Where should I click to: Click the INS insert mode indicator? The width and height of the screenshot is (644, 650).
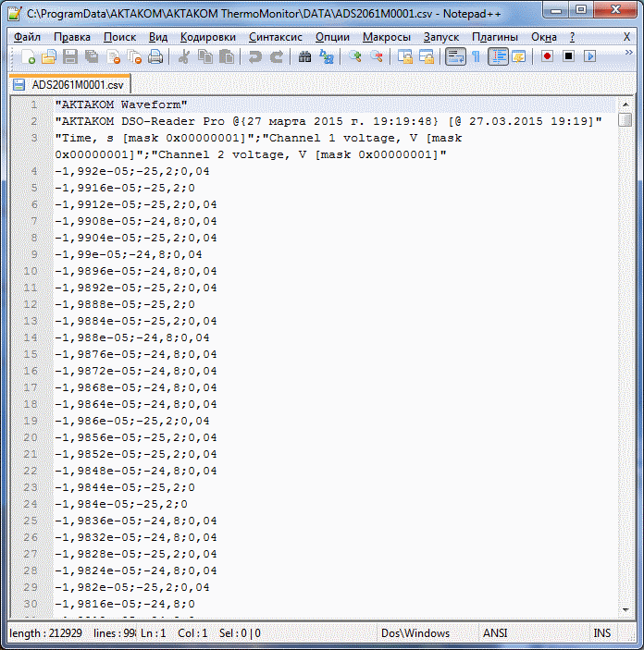[601, 633]
